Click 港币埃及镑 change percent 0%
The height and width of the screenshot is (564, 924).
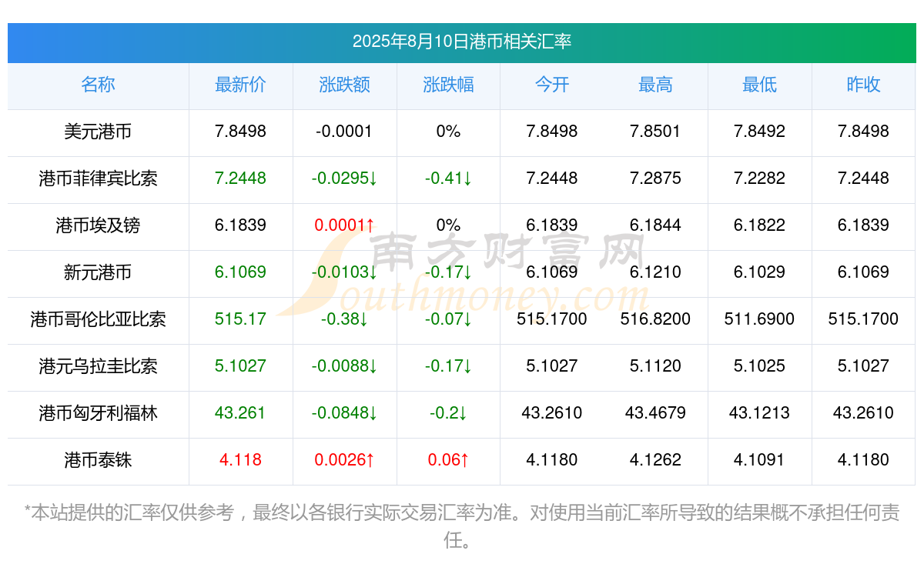click(448, 225)
